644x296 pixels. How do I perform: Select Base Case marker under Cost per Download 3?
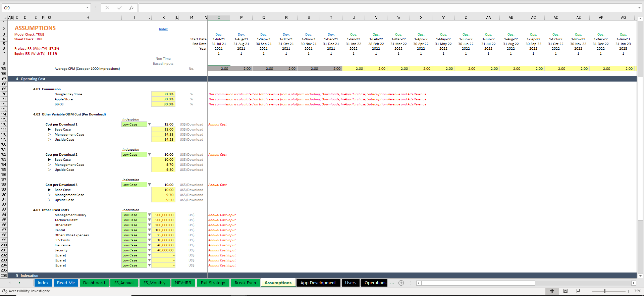click(x=49, y=190)
